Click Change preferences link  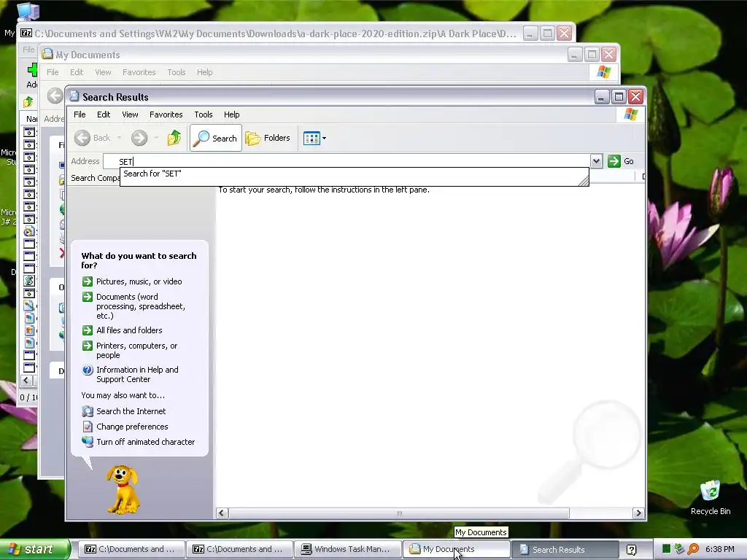click(x=132, y=426)
